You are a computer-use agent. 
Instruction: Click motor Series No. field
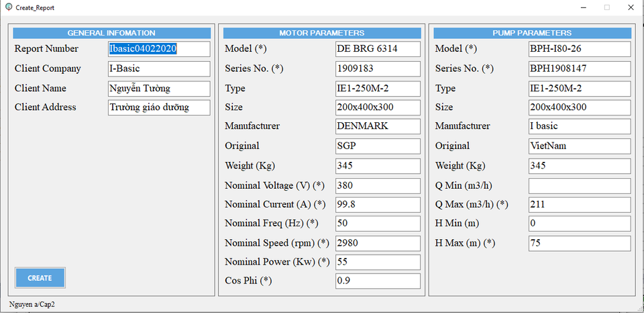[x=378, y=69]
